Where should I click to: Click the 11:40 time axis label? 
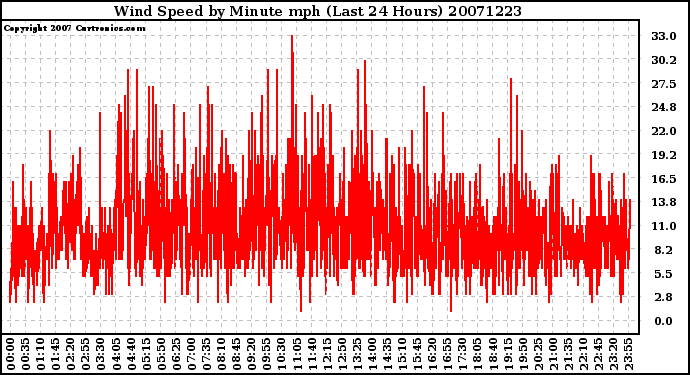coord(312,354)
